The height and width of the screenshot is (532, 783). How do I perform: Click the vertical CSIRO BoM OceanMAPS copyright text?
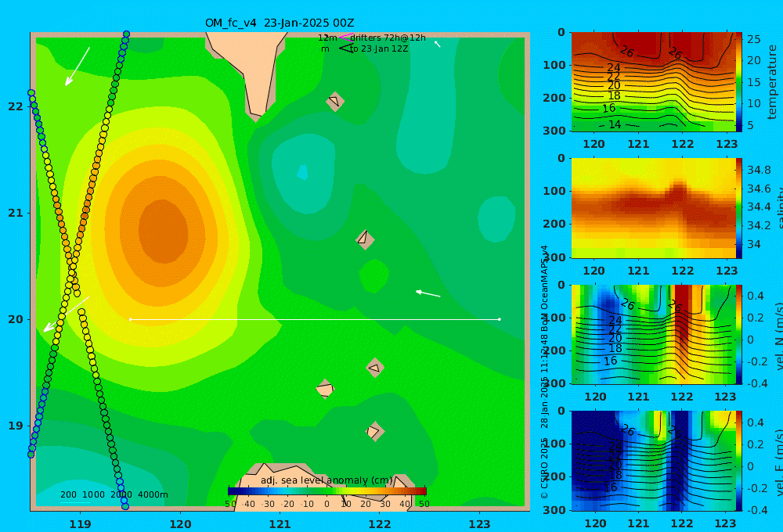click(x=544, y=372)
